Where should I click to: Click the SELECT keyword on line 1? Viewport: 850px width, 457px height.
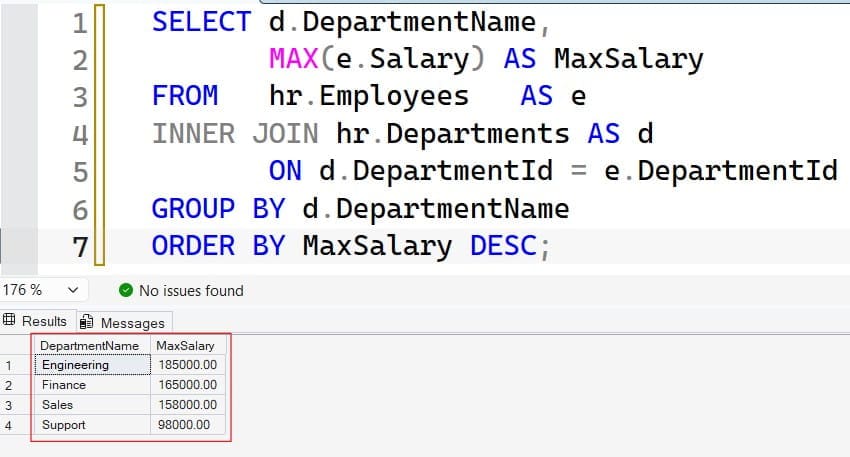201,22
